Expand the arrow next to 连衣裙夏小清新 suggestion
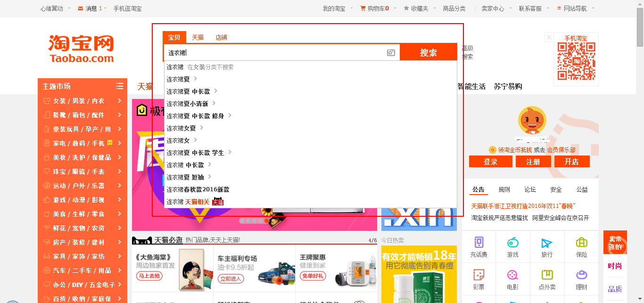This screenshot has width=644, height=303. [214, 103]
